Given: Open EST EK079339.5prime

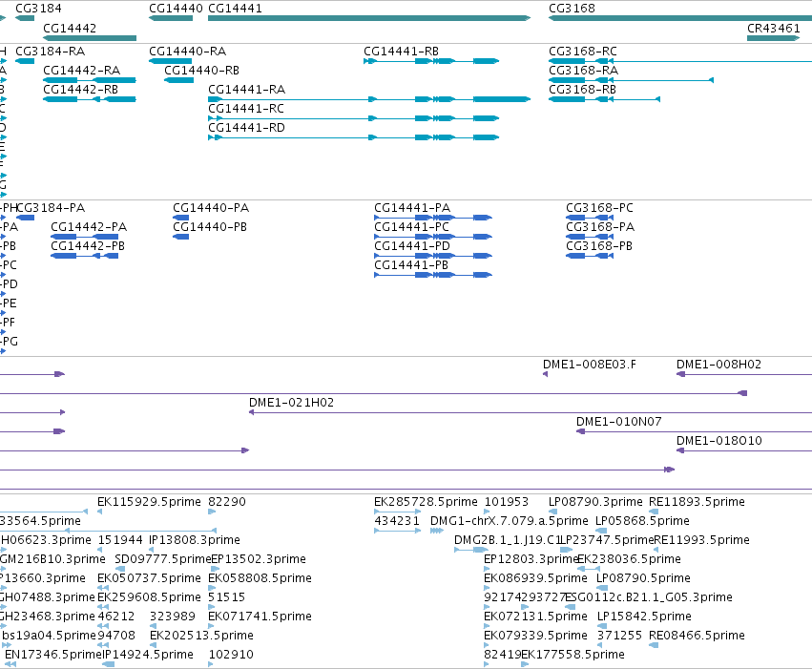Looking at the screenshot, I should pyautogui.click(x=535, y=636).
